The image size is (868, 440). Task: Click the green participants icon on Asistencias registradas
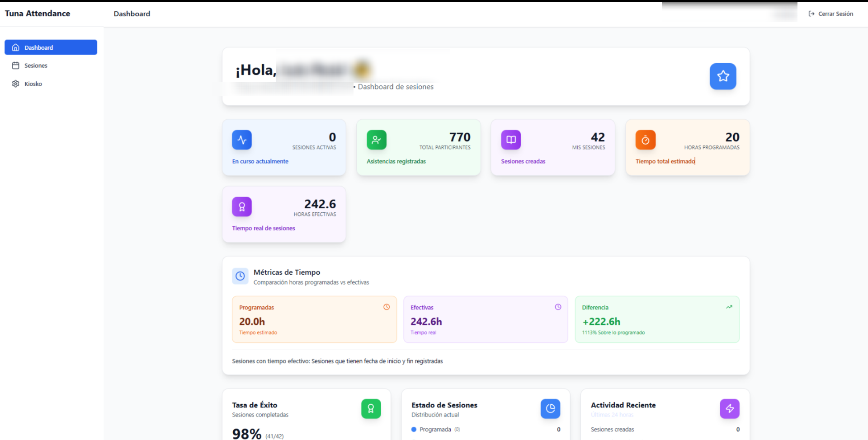[377, 140]
